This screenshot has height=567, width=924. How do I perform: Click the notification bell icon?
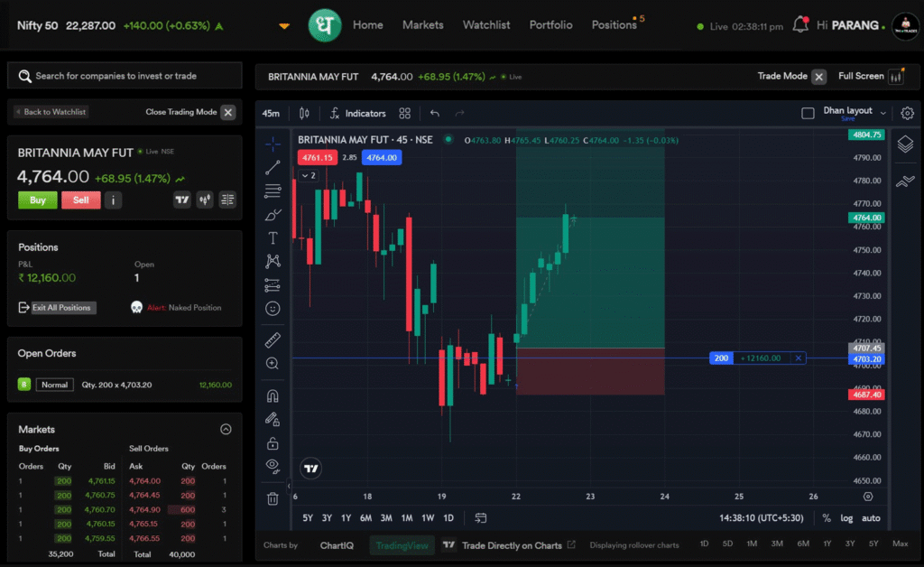[799, 25]
